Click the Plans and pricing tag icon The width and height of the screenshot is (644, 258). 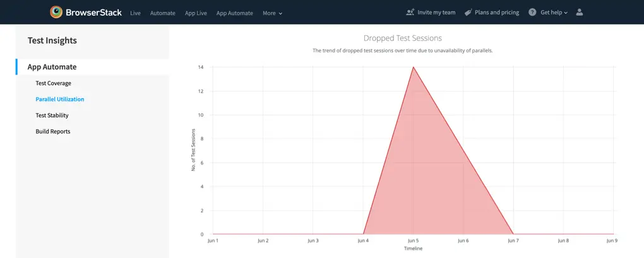[468, 12]
